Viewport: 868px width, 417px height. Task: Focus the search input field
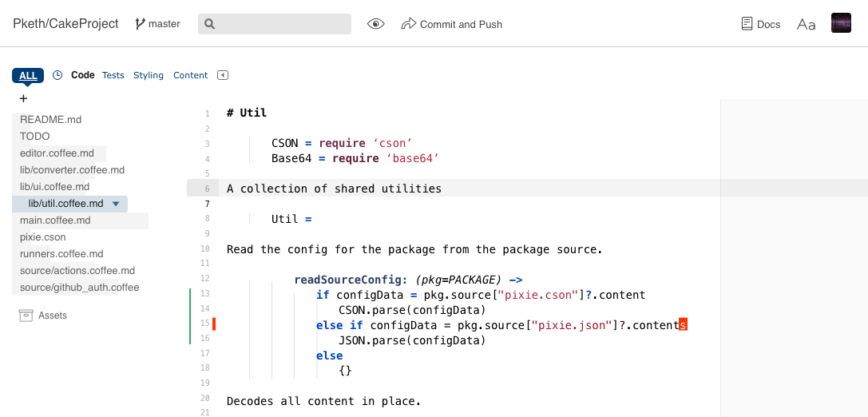[275, 24]
